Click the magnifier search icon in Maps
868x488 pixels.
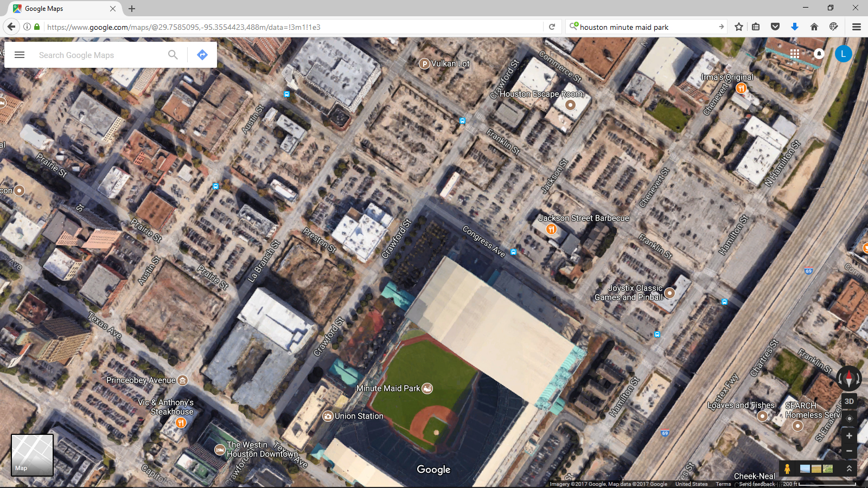tap(173, 55)
